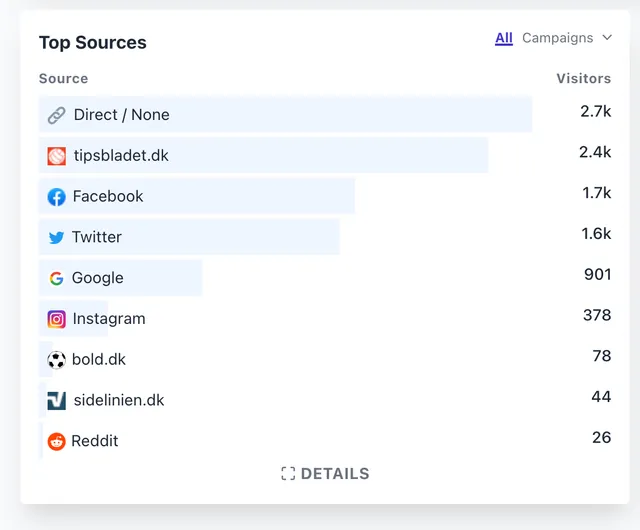Click the Instagram logo icon
640x530 pixels.
(57, 320)
